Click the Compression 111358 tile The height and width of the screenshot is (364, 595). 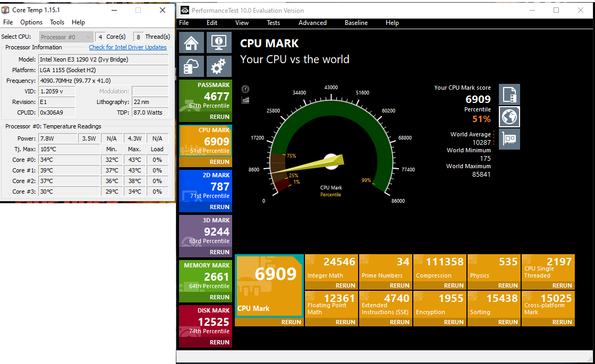439,267
